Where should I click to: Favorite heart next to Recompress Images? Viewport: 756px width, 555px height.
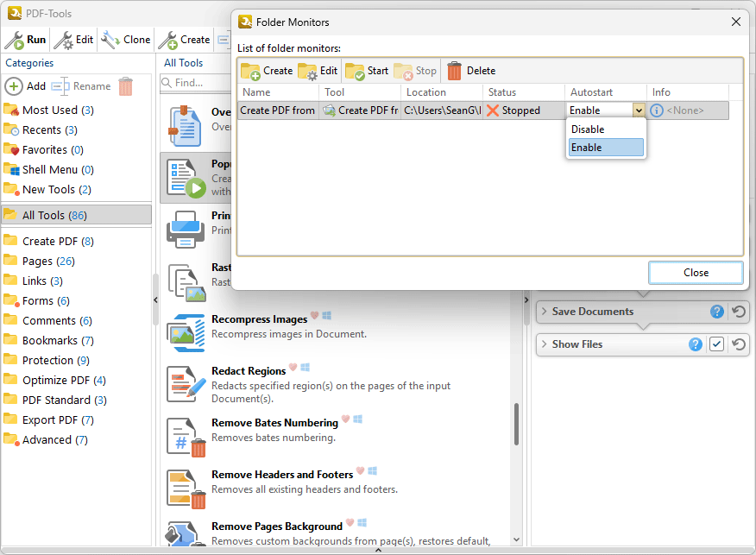point(314,315)
